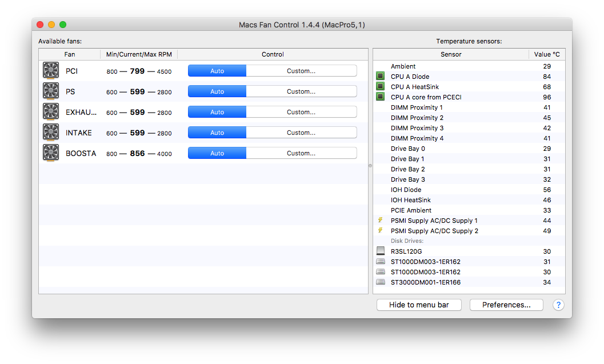Open Custom control for the PCI fan
The width and height of the screenshot is (604, 364).
(x=301, y=71)
